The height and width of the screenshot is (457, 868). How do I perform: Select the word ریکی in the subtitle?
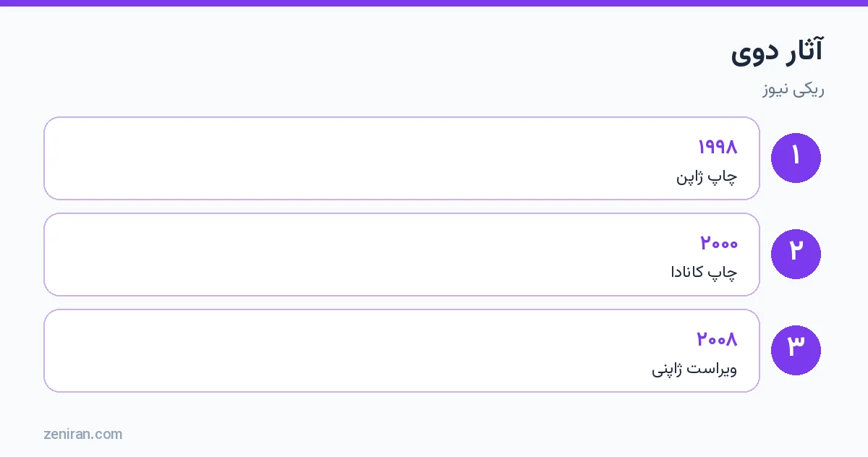coord(808,90)
